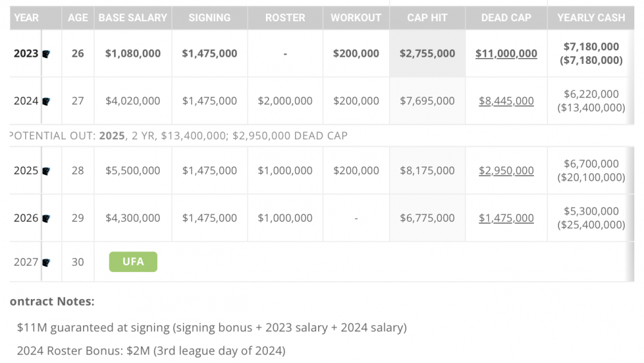Open the $1,475,000 dead cap link

click(x=506, y=218)
